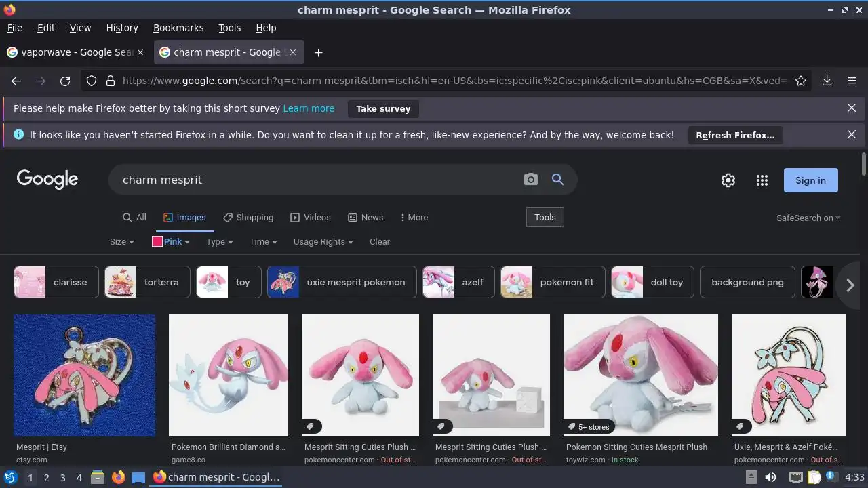Reload the page with the refresh icon
Image resolution: width=868 pixels, height=488 pixels.
(x=65, y=81)
